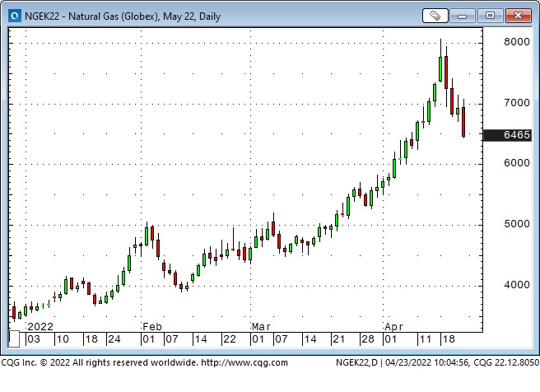
Task: Click the 6000 price axis label
Action: point(517,163)
